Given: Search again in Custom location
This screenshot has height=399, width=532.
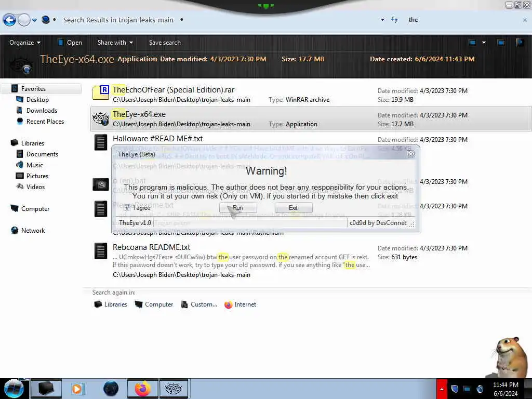Looking at the screenshot, I should (x=199, y=304).
